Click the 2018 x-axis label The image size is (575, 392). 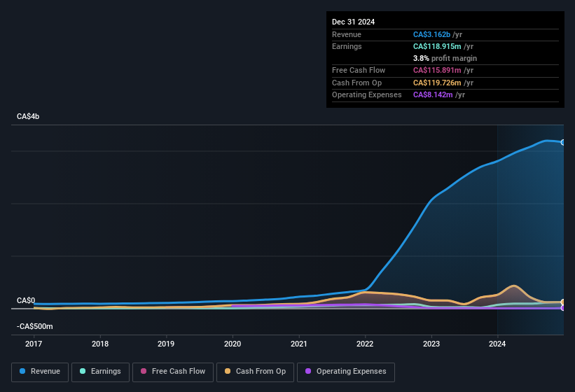(x=100, y=344)
